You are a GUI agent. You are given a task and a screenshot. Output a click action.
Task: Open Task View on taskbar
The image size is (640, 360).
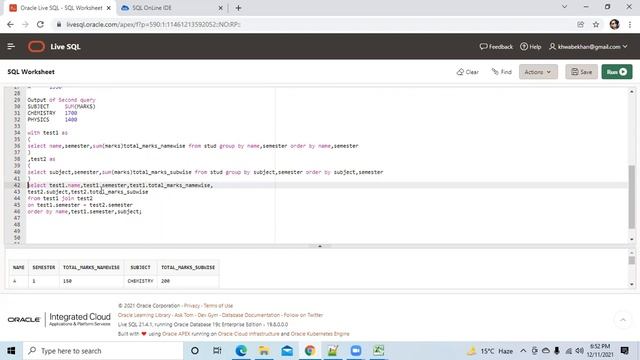click(x=217, y=351)
